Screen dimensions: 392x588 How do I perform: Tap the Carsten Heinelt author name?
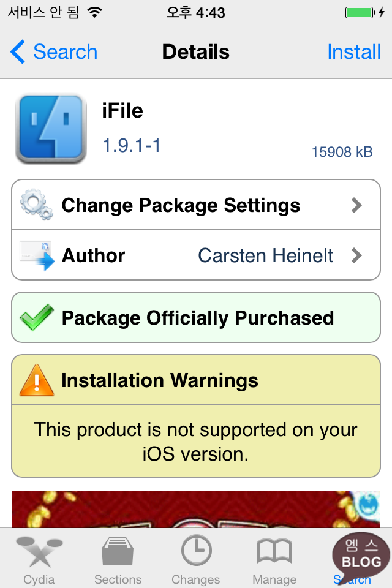(x=265, y=255)
